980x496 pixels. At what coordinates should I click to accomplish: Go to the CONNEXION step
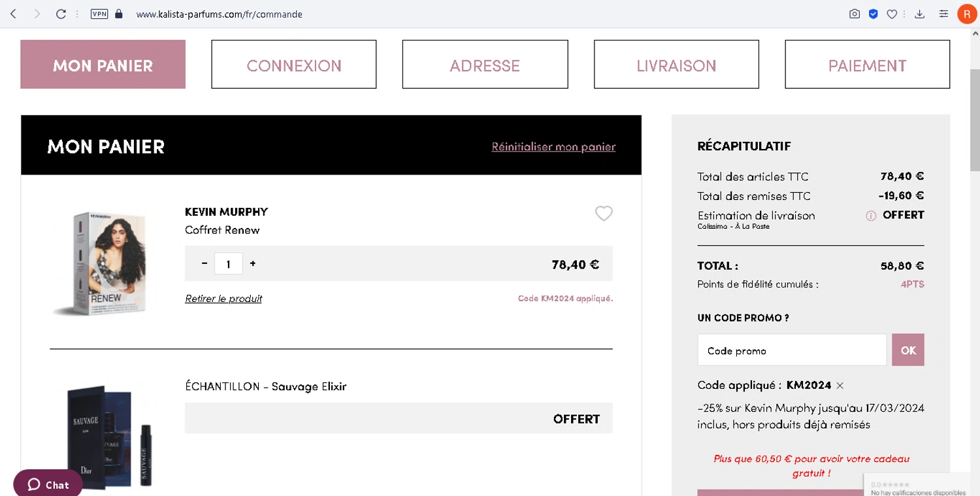(294, 65)
